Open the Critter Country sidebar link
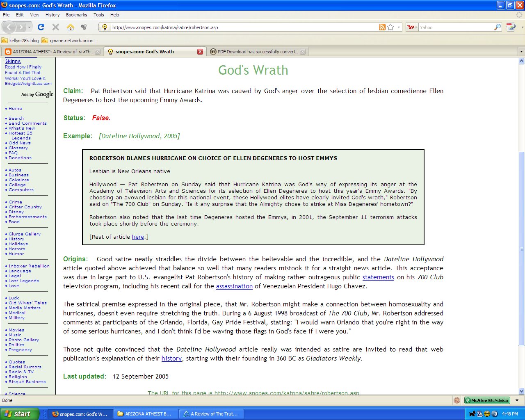Image resolution: width=525 pixels, height=420 pixels. pyautogui.click(x=25, y=207)
